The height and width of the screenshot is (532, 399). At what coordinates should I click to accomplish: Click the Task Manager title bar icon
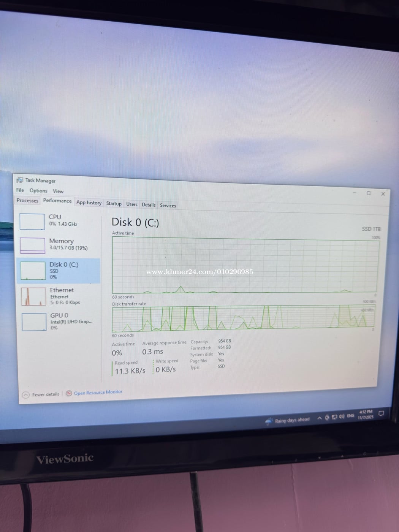point(20,180)
